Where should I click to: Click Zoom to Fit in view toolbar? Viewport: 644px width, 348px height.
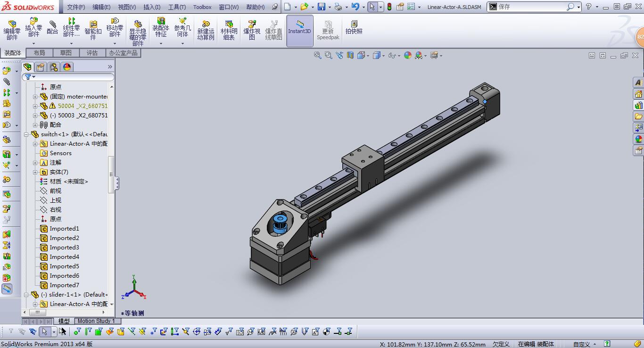318,55
